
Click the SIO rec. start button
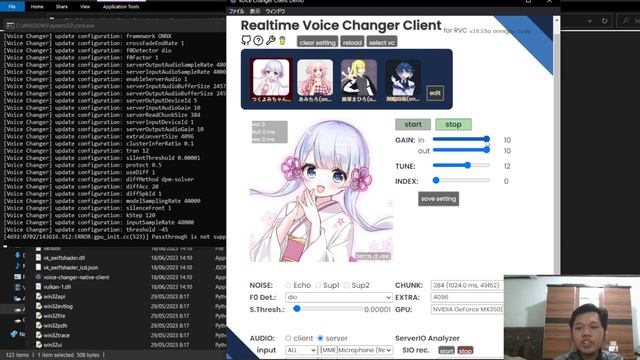point(446,350)
